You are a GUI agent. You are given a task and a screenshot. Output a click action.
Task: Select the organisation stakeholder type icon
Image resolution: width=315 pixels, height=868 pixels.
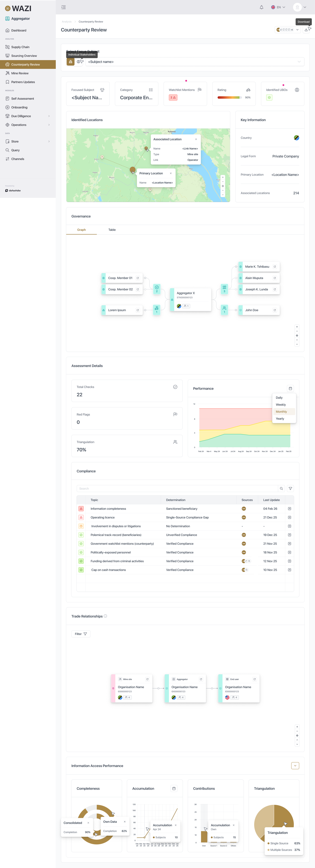(70, 62)
